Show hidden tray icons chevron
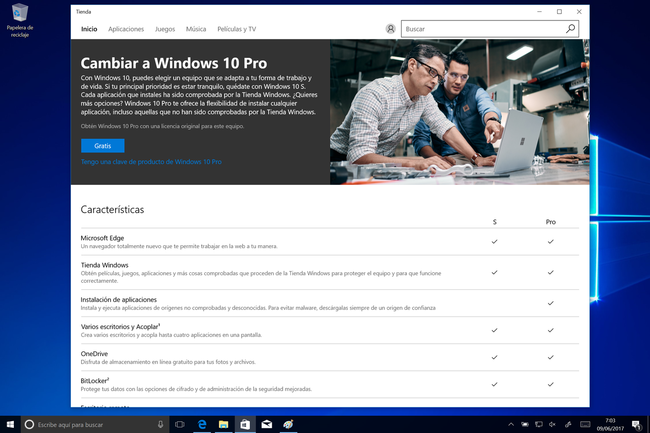 pyautogui.click(x=511, y=424)
